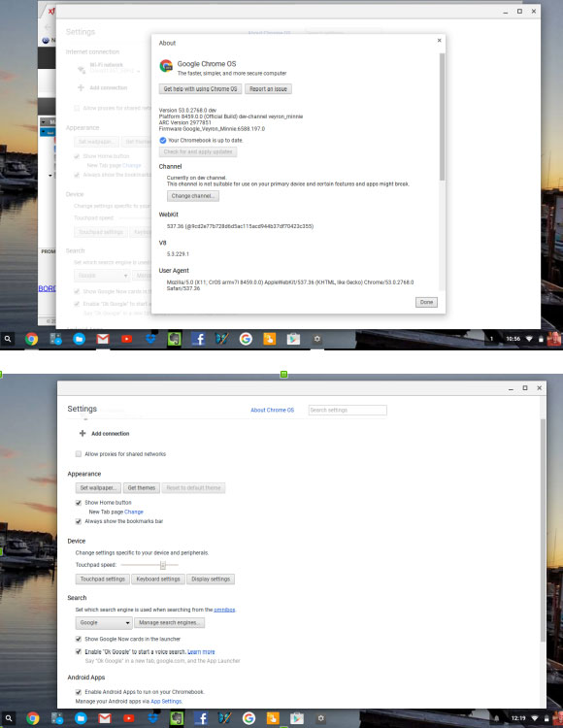Open the status tray at the 10:56 clock
The height and width of the screenshot is (728, 563).
click(513, 339)
